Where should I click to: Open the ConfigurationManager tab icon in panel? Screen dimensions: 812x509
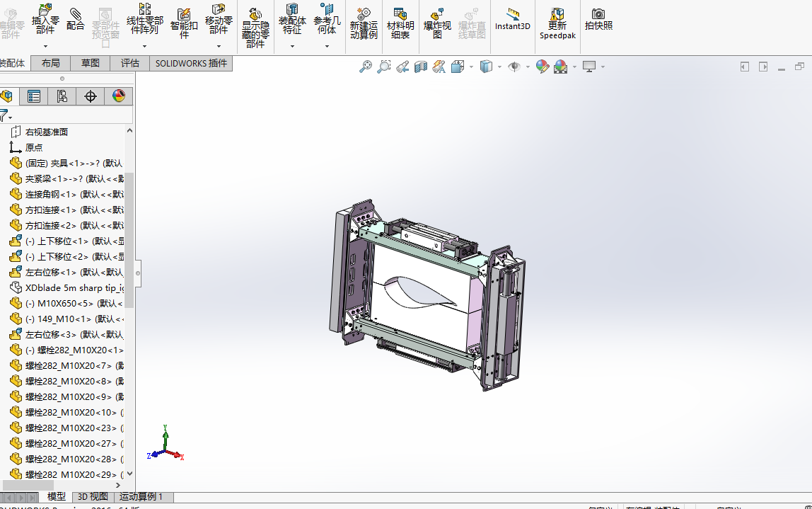[x=62, y=96]
